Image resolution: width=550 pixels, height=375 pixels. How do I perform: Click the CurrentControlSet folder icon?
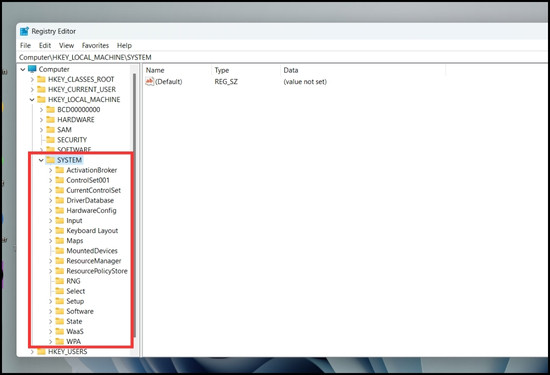[x=60, y=190]
